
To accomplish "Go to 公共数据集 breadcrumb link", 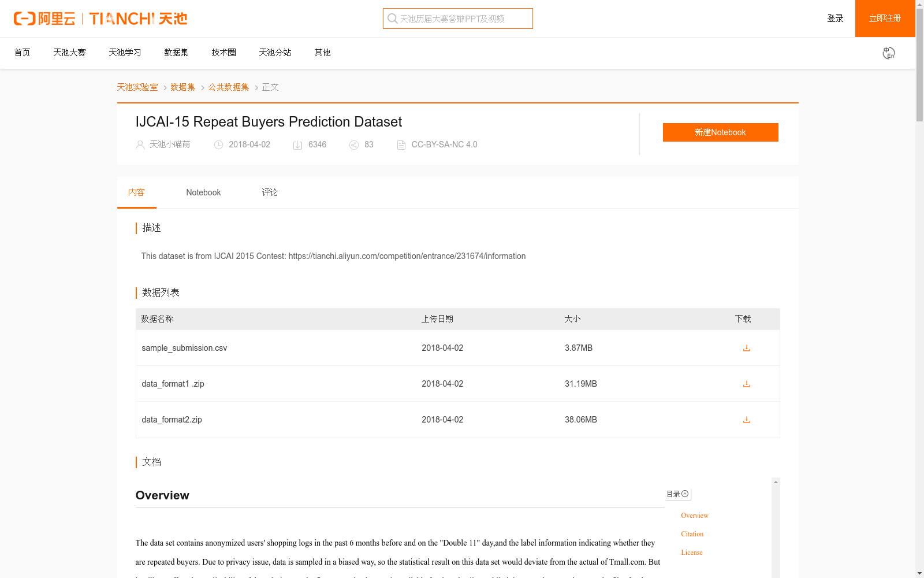I will (229, 87).
